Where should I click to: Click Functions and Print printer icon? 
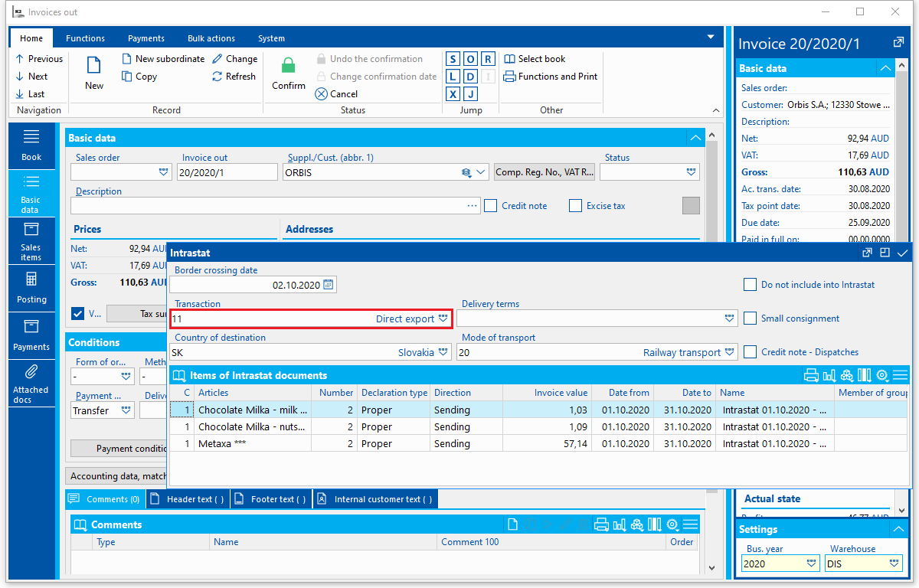pos(509,77)
